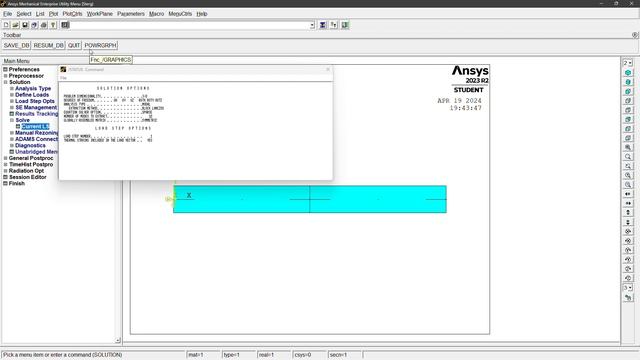This screenshot has height=360, width=640.
Task: Click the Zoom Out minus magnifier
Action: pos(628,185)
